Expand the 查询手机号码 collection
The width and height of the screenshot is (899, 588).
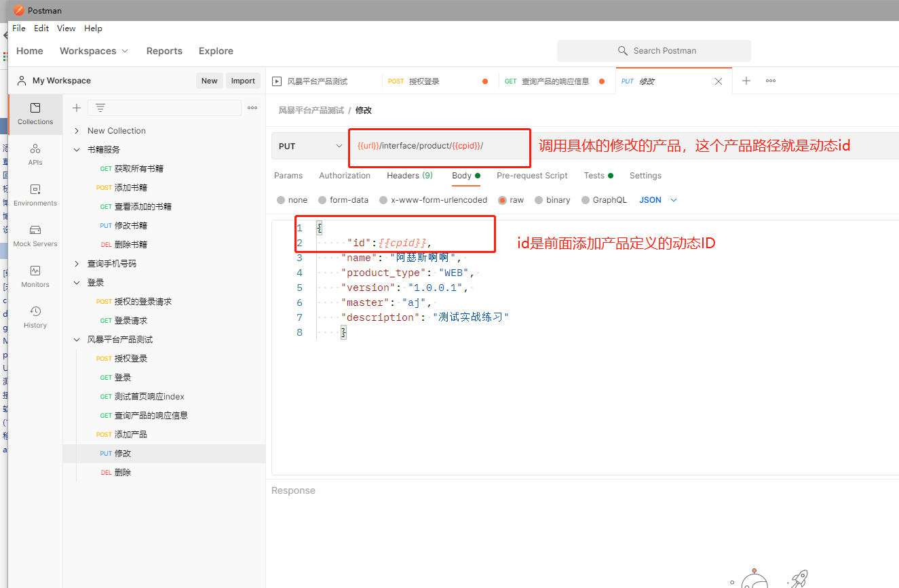coord(77,264)
